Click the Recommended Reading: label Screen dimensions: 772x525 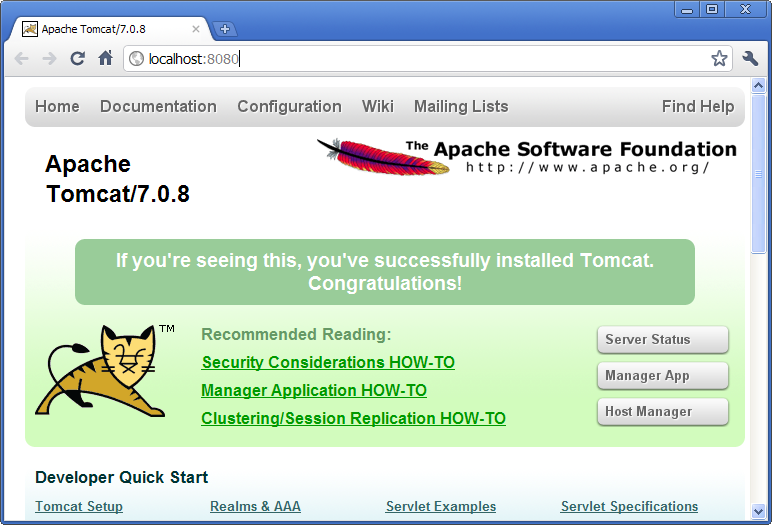point(296,334)
